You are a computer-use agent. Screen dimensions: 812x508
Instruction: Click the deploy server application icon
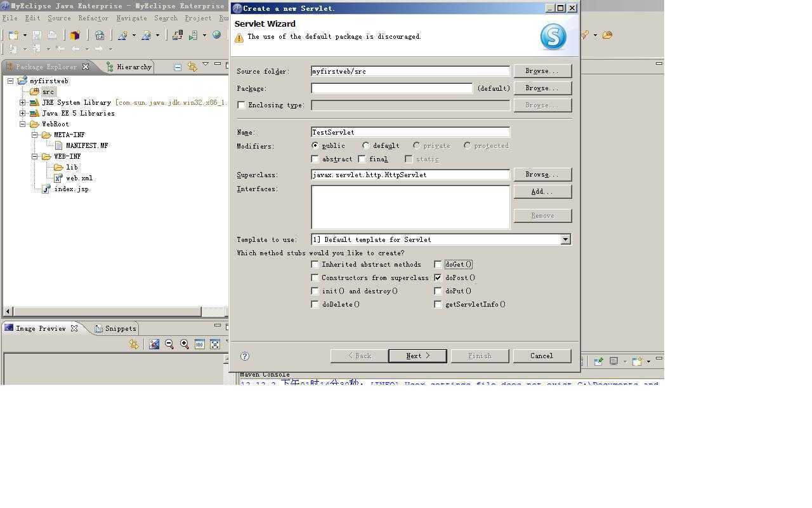tap(178, 35)
